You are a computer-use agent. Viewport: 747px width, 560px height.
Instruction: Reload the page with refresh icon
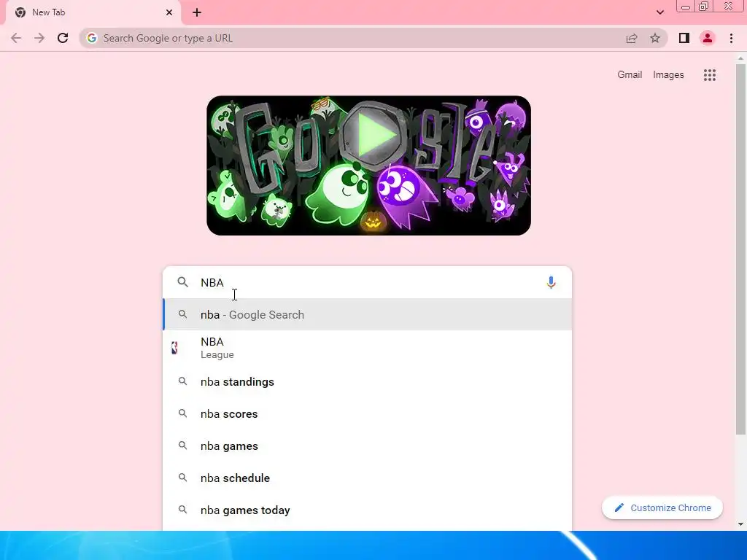tap(63, 38)
